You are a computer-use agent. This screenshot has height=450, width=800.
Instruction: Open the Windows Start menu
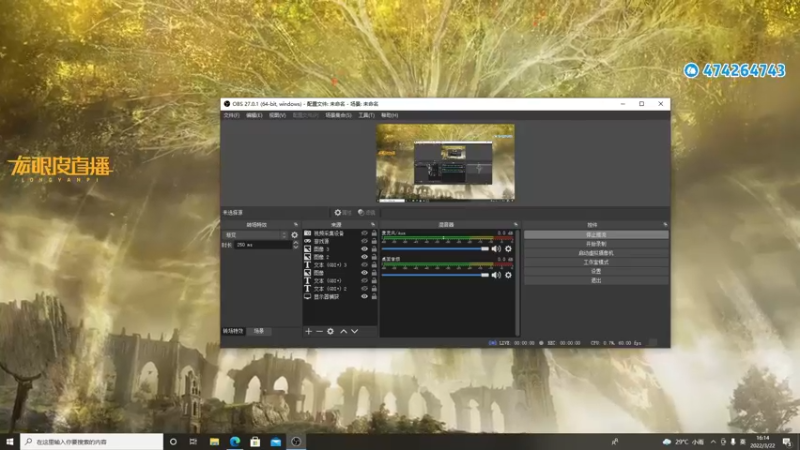pos(10,442)
